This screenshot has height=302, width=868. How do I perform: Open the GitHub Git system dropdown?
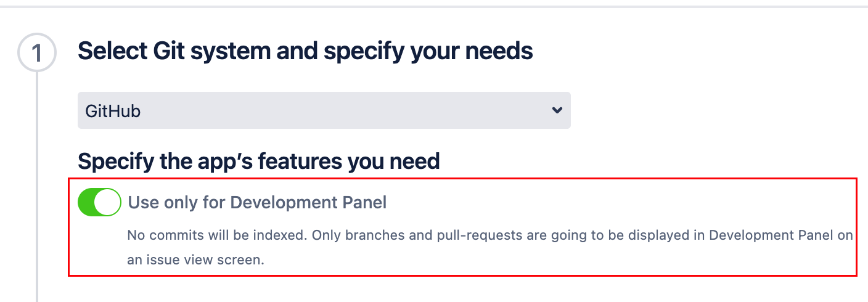[x=324, y=111]
